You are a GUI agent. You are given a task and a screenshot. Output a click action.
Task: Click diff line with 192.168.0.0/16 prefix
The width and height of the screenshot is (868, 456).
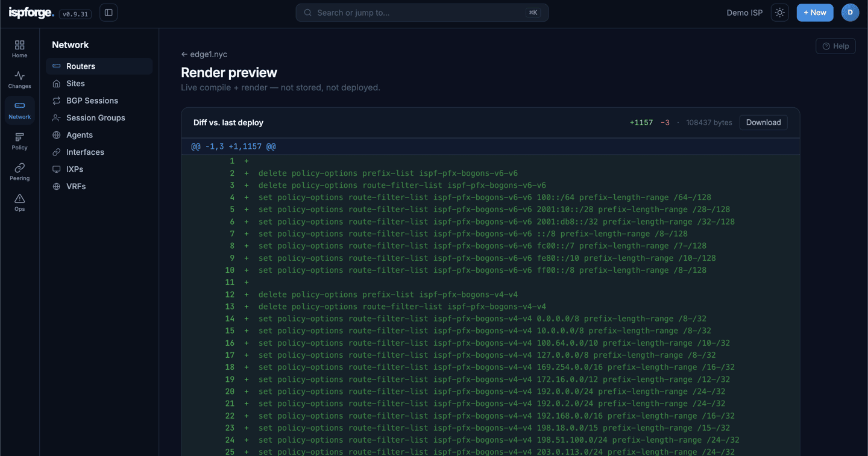(x=491, y=416)
